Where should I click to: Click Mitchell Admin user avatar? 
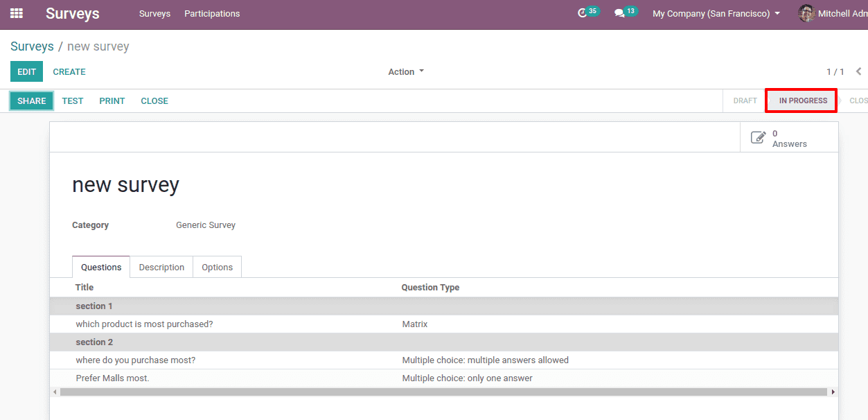[x=806, y=13]
